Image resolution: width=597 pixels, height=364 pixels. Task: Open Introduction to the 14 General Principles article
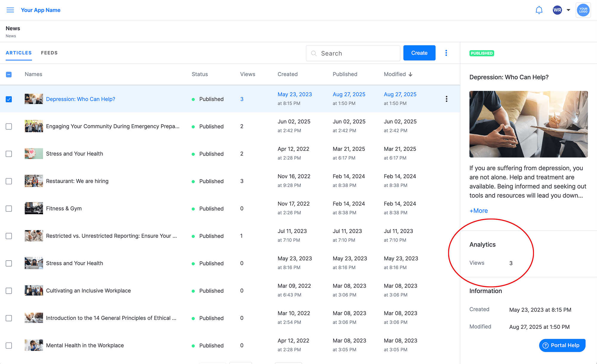111,318
